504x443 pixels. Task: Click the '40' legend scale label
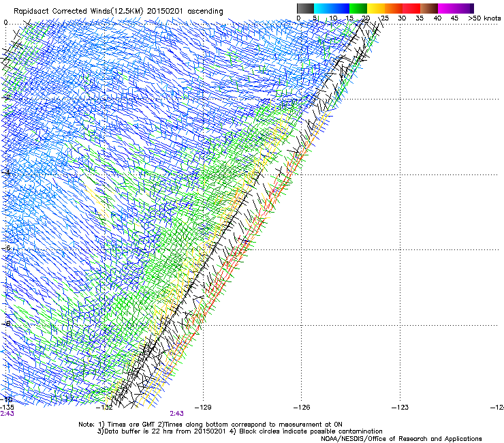click(x=437, y=18)
